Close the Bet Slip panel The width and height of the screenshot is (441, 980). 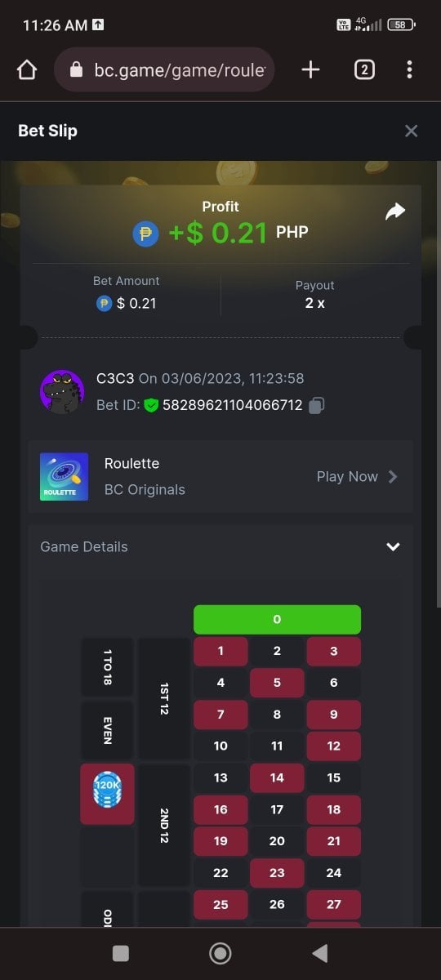[411, 131]
